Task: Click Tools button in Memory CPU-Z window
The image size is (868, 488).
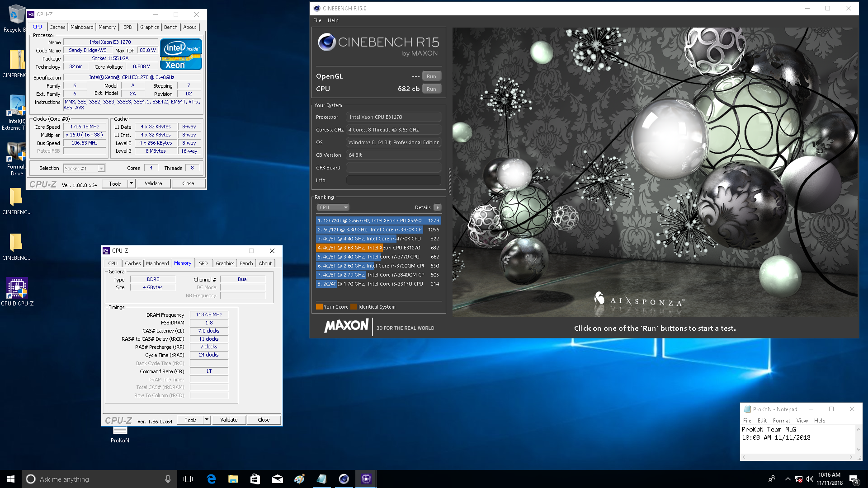Action: point(190,420)
